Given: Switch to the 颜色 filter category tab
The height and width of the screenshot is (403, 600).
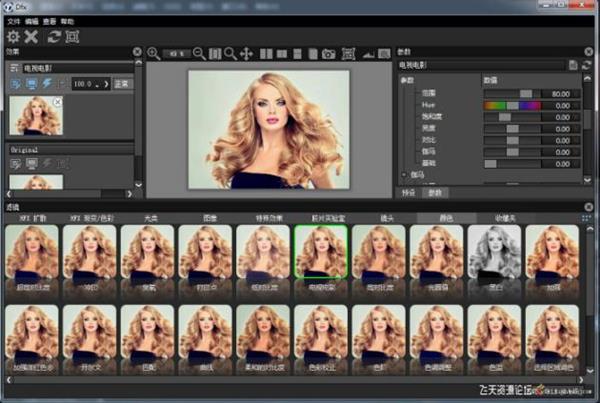Looking at the screenshot, I should tap(437, 217).
